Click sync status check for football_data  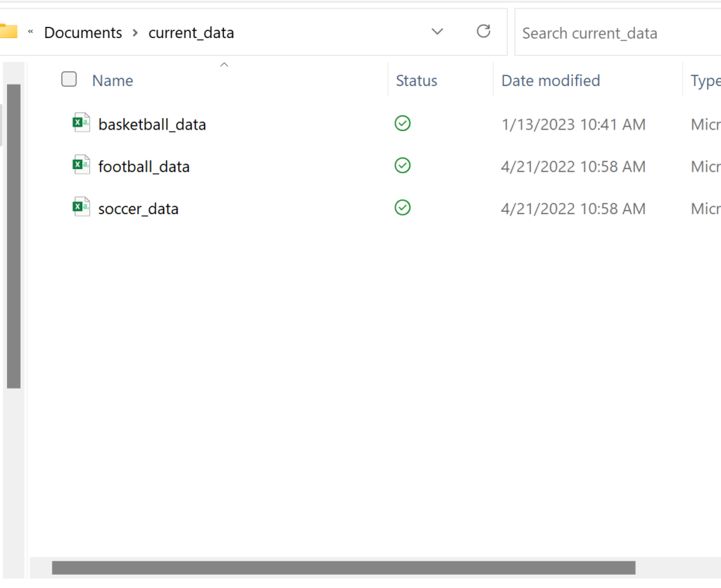point(402,165)
